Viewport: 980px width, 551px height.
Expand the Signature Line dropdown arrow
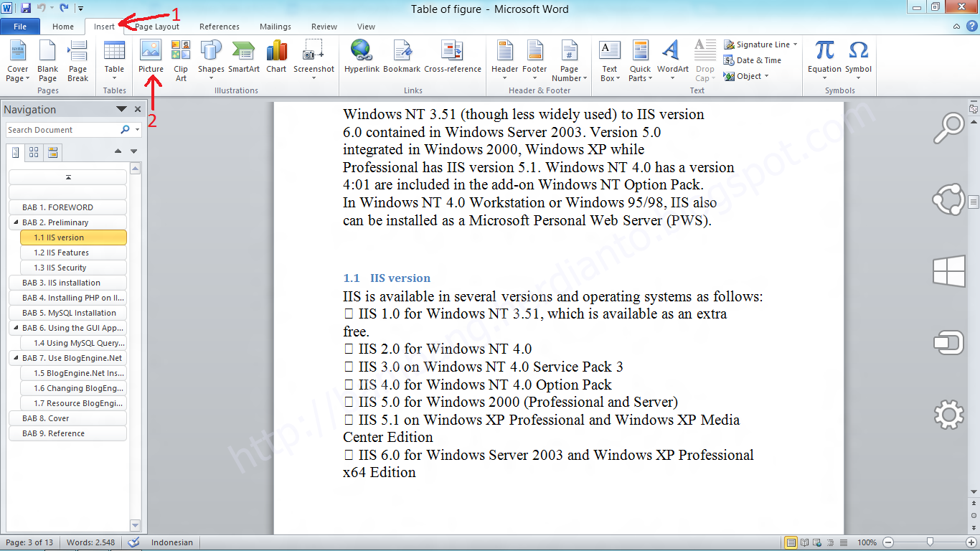click(x=795, y=44)
